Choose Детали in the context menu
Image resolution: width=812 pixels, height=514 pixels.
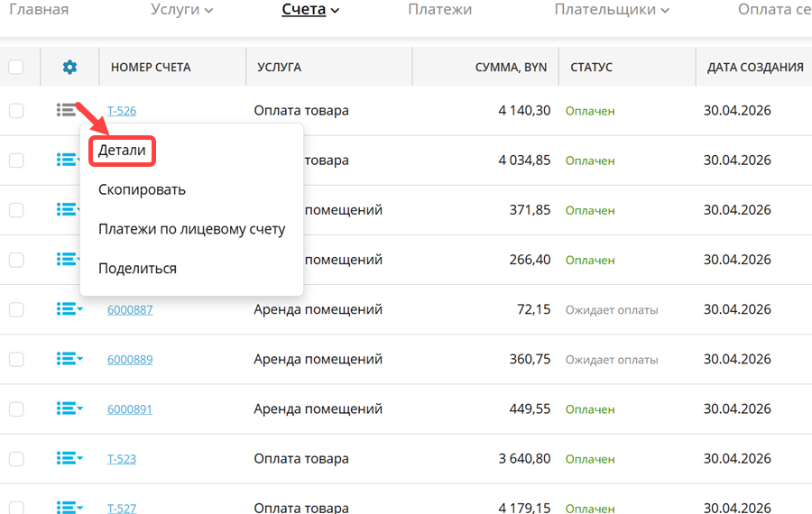click(122, 150)
